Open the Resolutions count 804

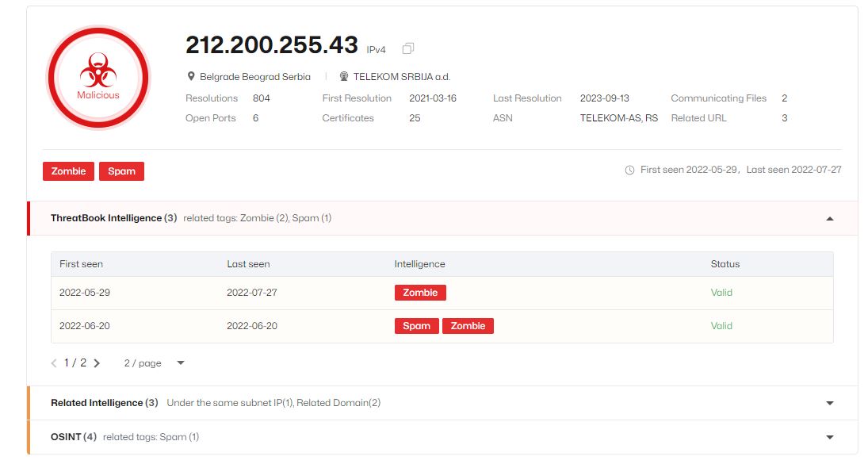262,98
